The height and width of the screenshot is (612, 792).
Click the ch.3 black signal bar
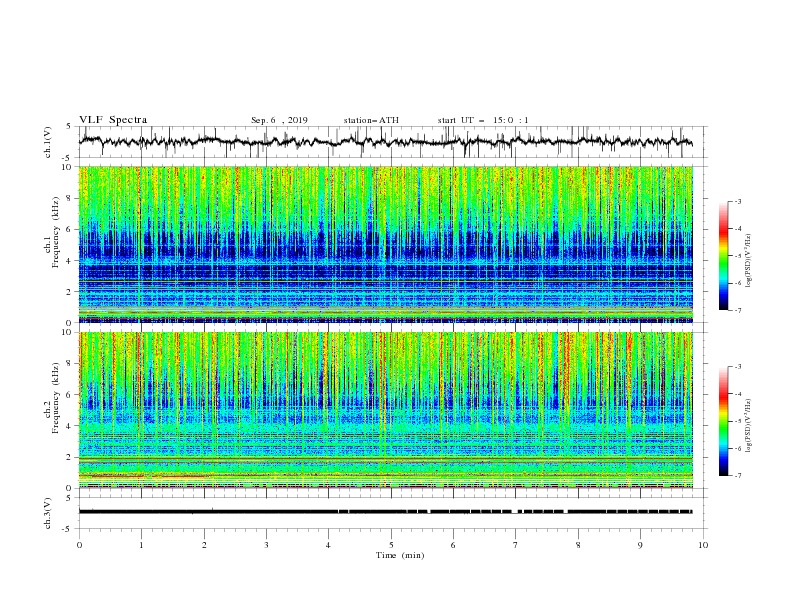pos(385,512)
